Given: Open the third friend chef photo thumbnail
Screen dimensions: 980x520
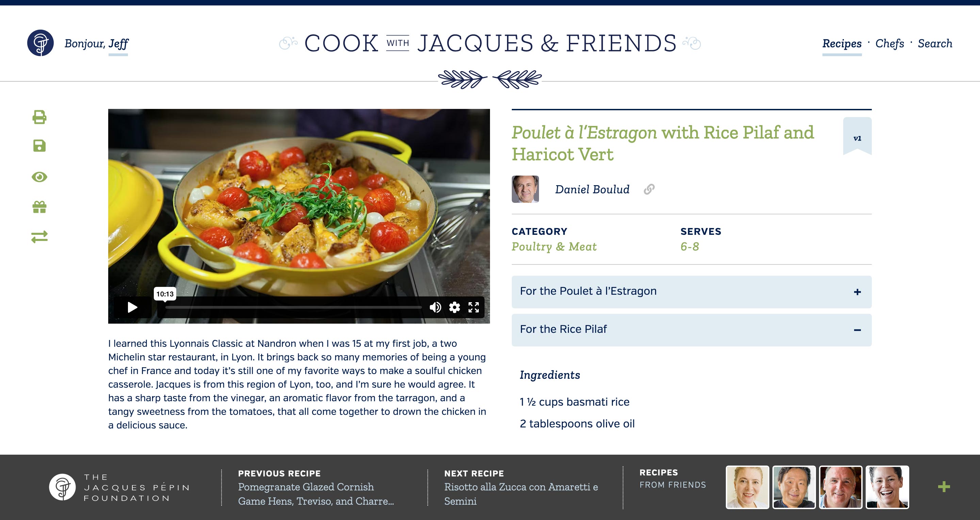Looking at the screenshot, I should click(x=840, y=487).
